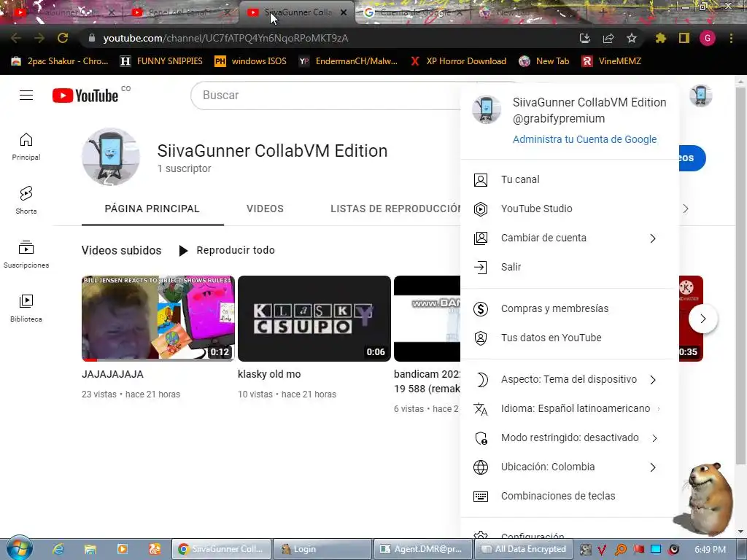The width and height of the screenshot is (747, 560).
Task: Switch to the Login taskbar window
Action: coord(322,549)
